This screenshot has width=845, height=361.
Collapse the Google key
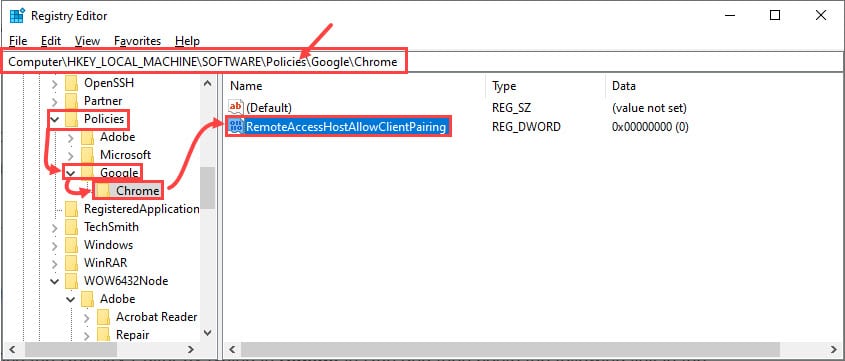[x=71, y=173]
